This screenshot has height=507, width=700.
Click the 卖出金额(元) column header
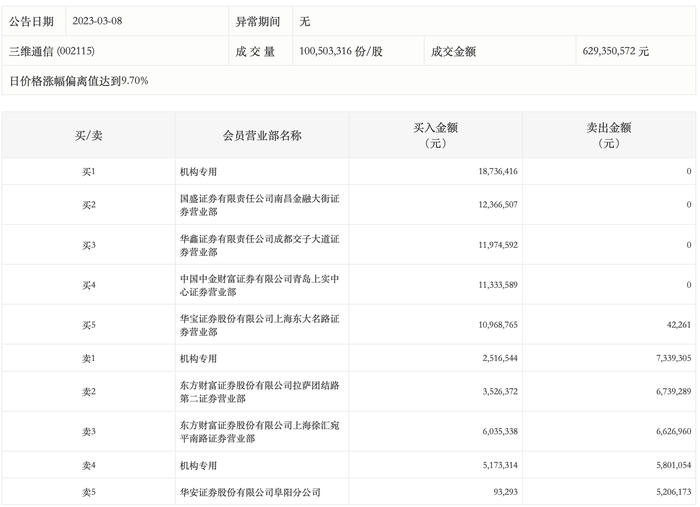(x=608, y=135)
